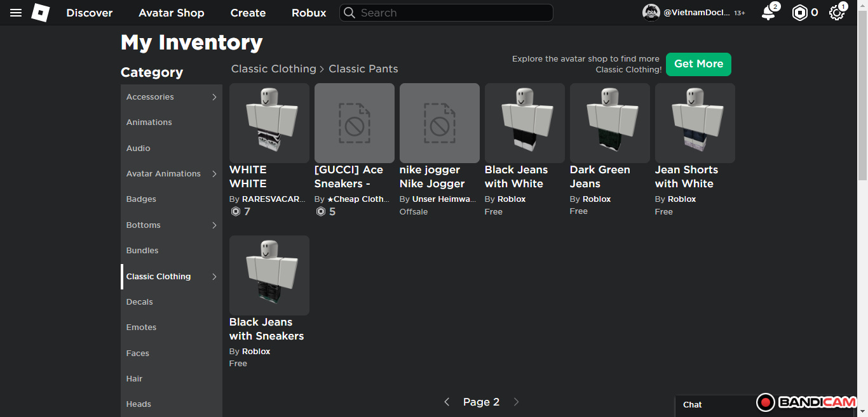Open the Avatar Shop tab
This screenshot has width=868, height=417.
click(172, 13)
